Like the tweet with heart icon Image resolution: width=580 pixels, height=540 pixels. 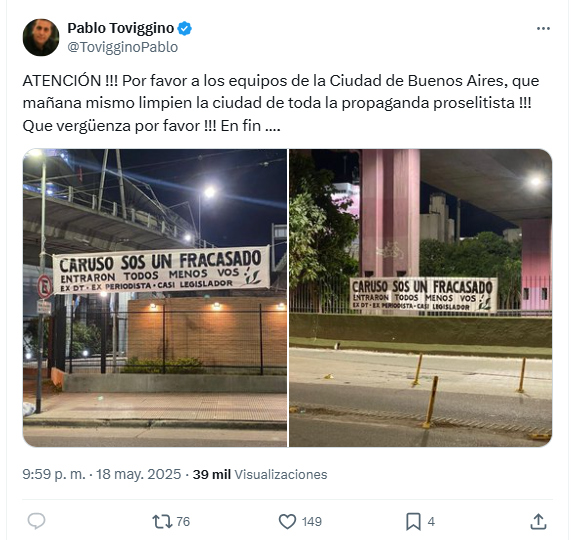click(287, 522)
